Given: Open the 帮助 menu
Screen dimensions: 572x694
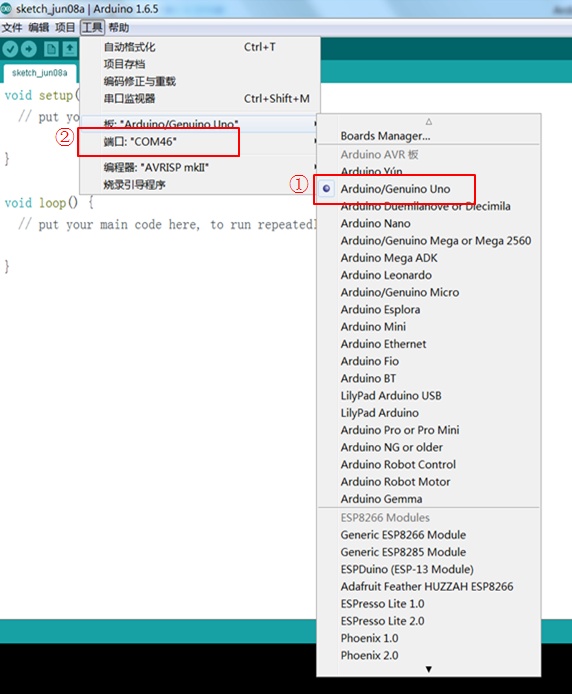Looking at the screenshot, I should pyautogui.click(x=119, y=28).
